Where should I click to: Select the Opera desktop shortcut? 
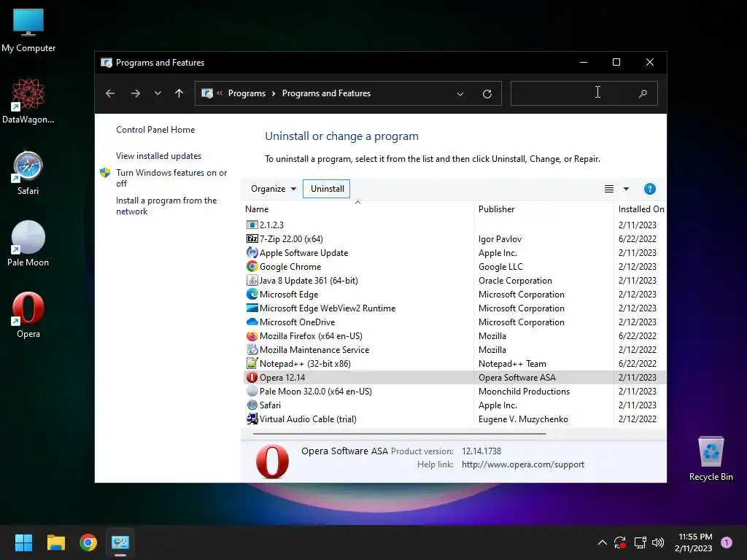28,315
